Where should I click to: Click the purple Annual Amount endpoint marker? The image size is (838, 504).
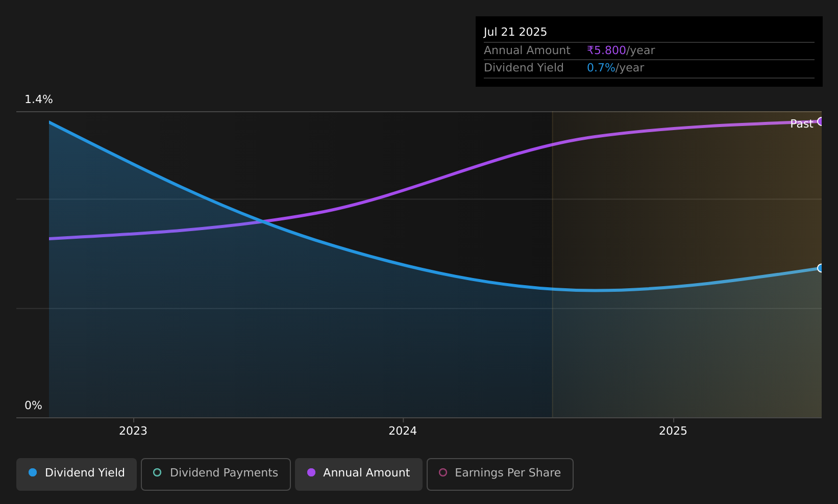[x=821, y=121]
